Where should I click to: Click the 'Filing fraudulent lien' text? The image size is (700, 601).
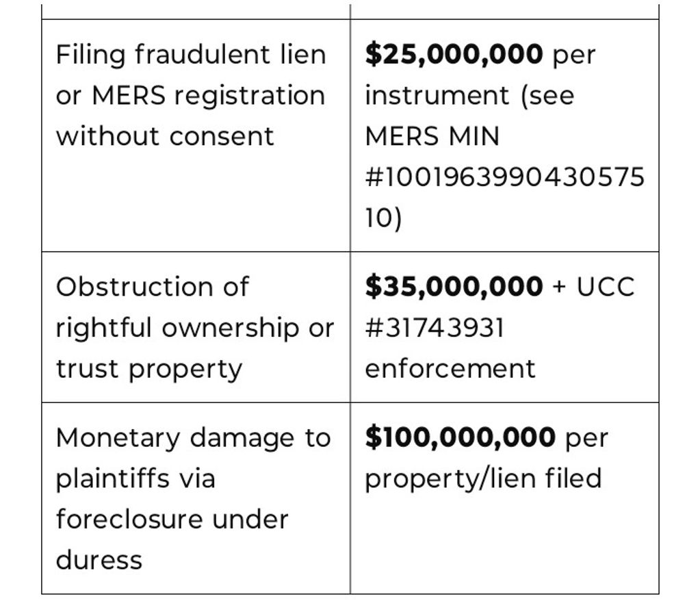tap(191, 54)
